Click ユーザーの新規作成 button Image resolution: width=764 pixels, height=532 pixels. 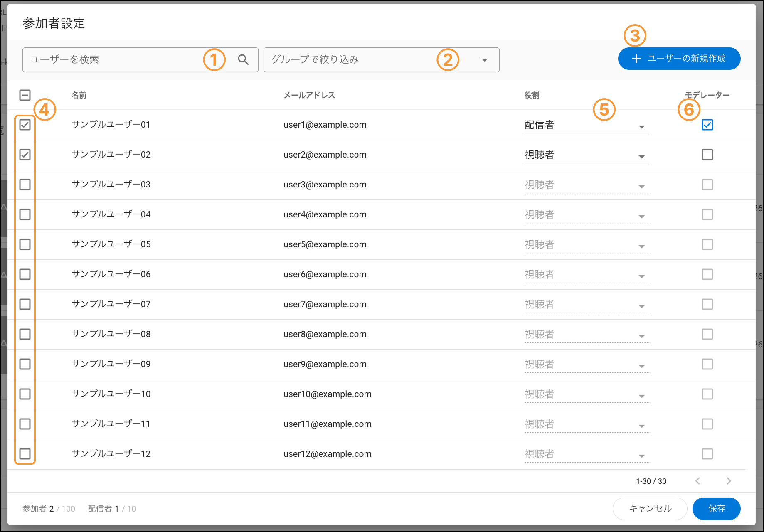tap(679, 59)
